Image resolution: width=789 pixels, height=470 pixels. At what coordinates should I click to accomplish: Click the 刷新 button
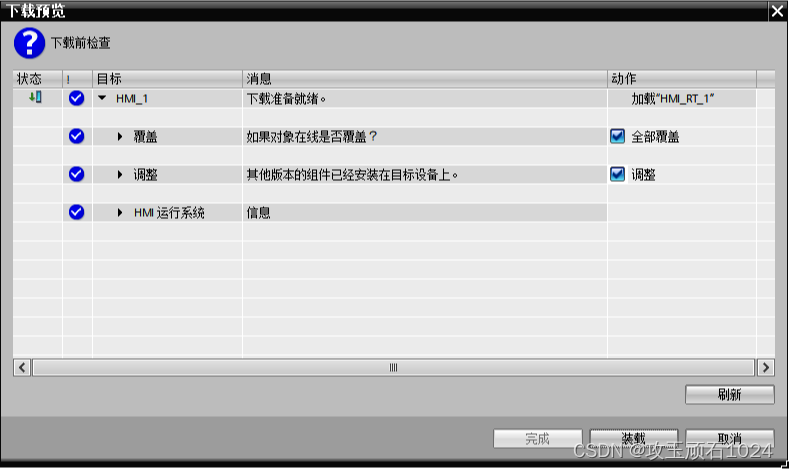click(730, 395)
